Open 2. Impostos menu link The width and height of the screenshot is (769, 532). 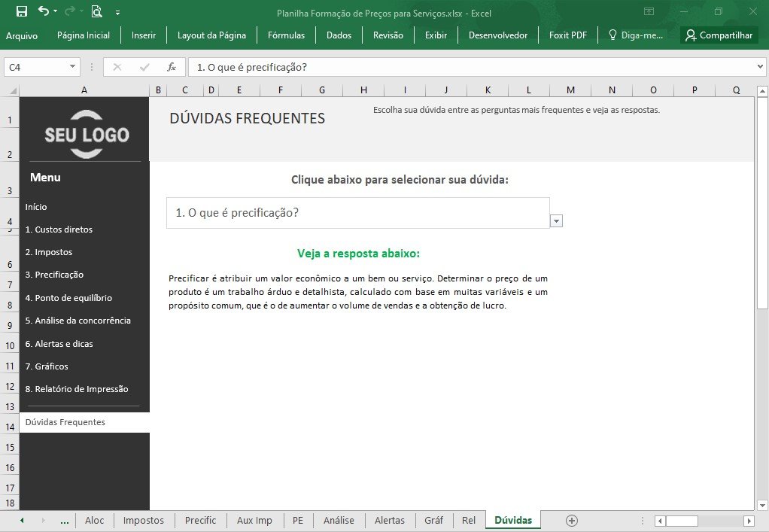point(49,252)
